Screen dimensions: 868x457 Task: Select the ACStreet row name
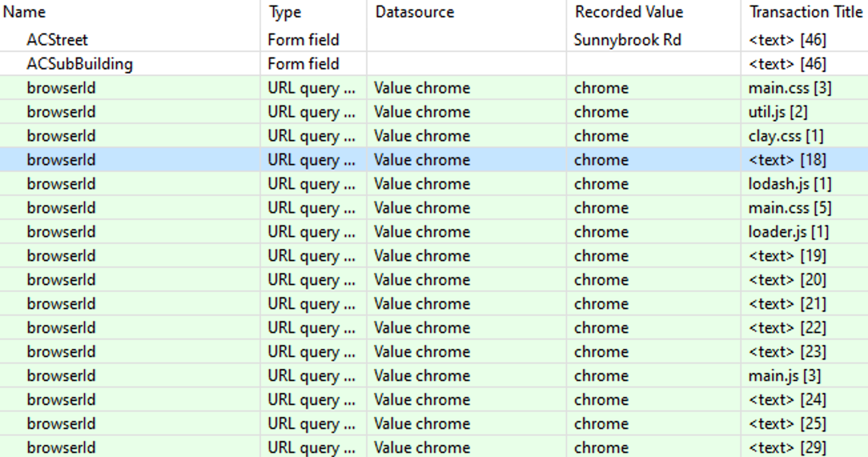[x=57, y=40]
